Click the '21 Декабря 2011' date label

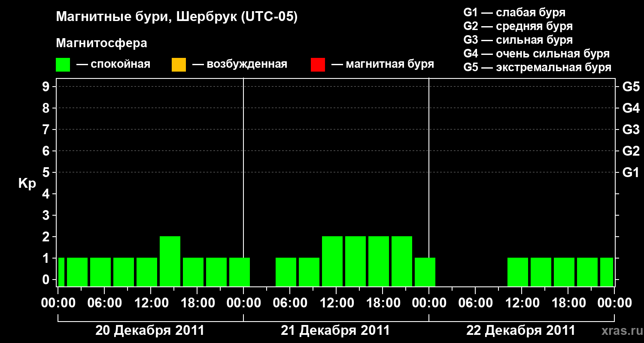[335, 331]
